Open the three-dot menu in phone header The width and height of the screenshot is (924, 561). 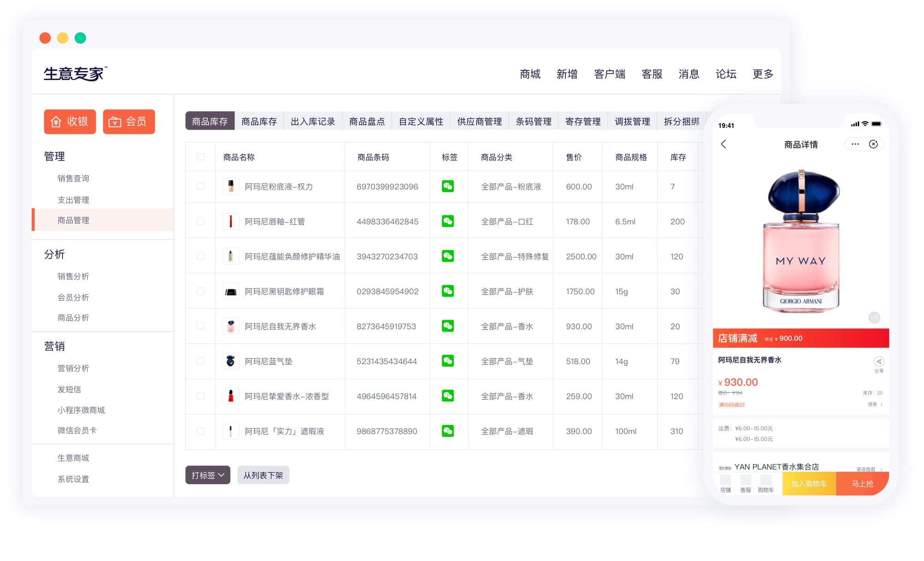855,144
